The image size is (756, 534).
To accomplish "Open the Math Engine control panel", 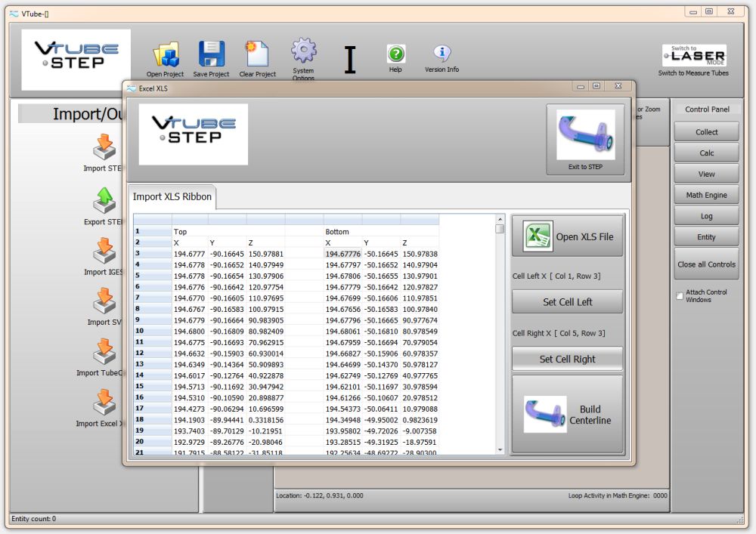I will [706, 195].
